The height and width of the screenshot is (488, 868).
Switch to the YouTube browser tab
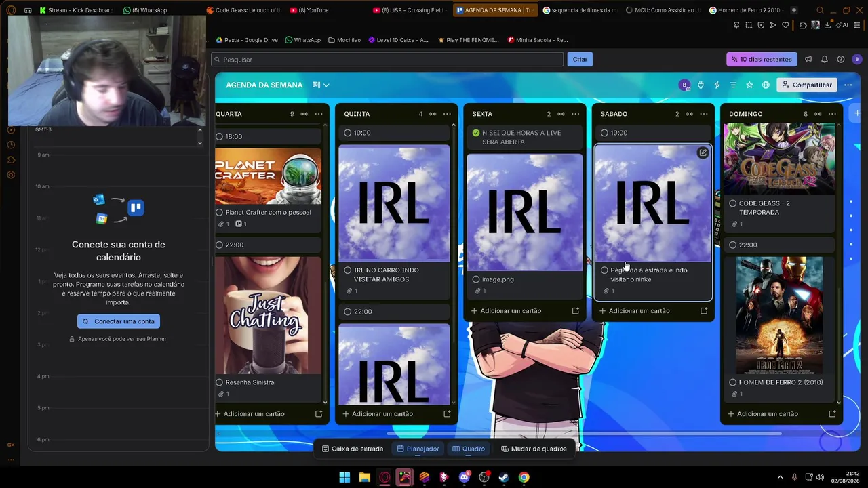point(310,10)
